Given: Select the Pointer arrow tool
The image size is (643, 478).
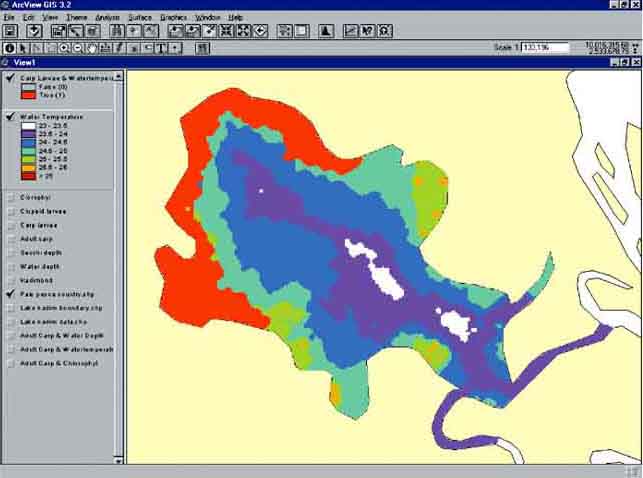Looking at the screenshot, I should pos(23,47).
